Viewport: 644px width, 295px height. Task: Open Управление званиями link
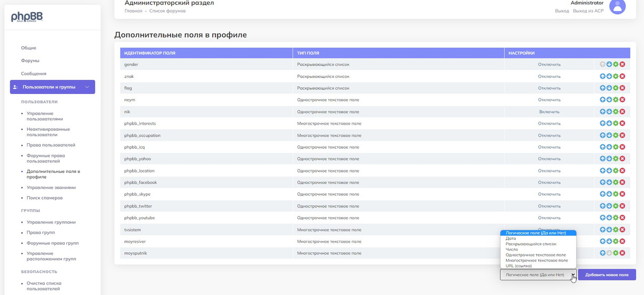click(x=51, y=187)
